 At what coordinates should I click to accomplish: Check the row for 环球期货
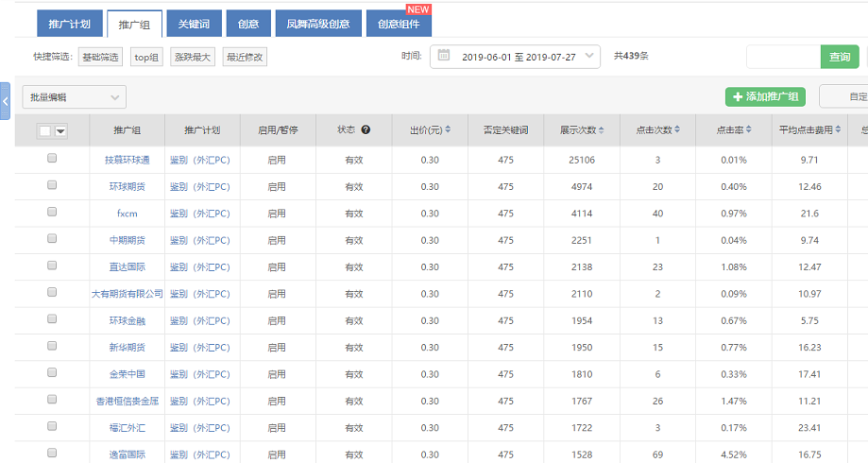[52, 185]
